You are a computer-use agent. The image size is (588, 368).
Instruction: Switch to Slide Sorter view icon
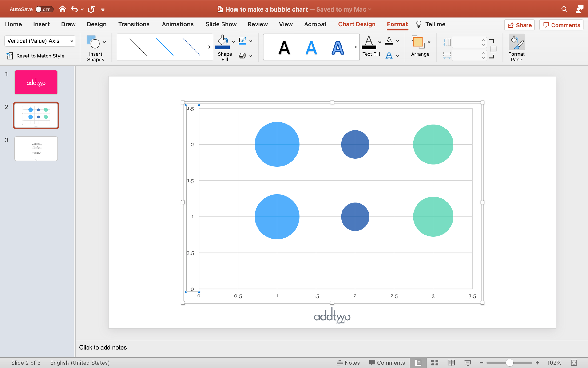(x=435, y=363)
